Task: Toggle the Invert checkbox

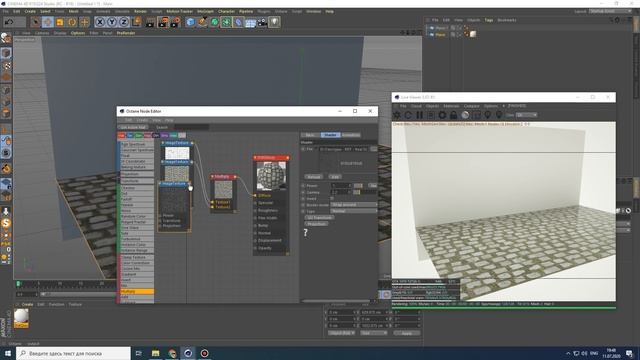Action: click(x=332, y=198)
